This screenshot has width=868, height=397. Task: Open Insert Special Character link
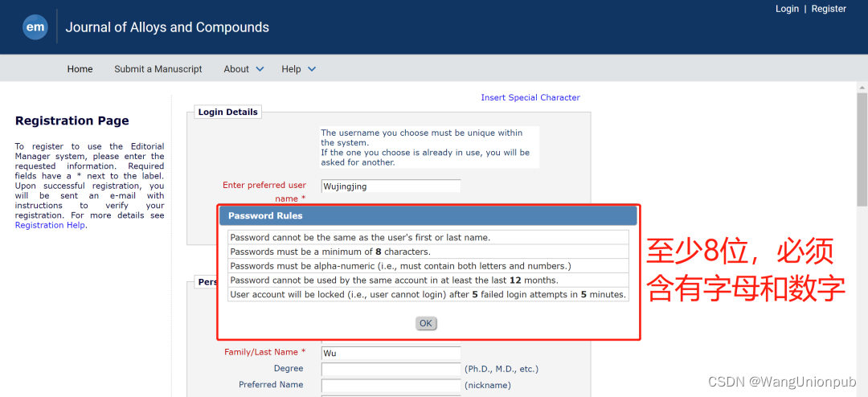pyautogui.click(x=530, y=97)
